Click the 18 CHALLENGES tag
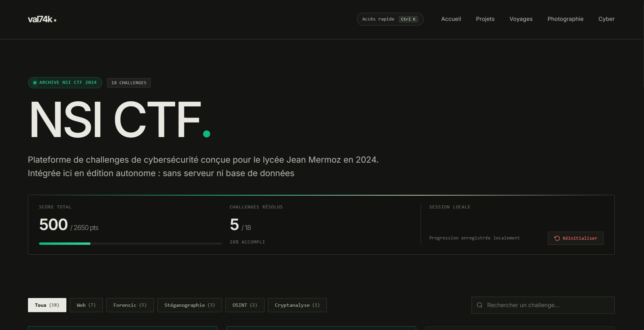Viewport: 644px width, 330px height. point(129,83)
